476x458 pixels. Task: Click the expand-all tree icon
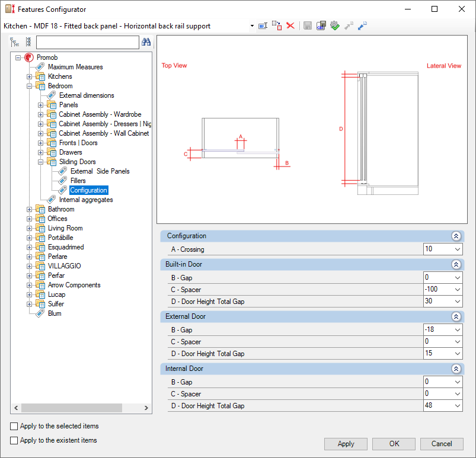(15, 42)
